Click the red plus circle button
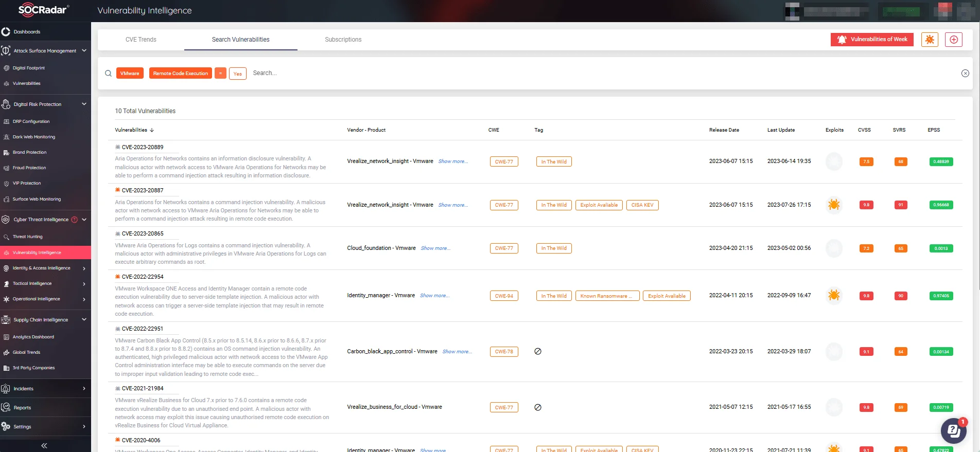 pos(954,40)
